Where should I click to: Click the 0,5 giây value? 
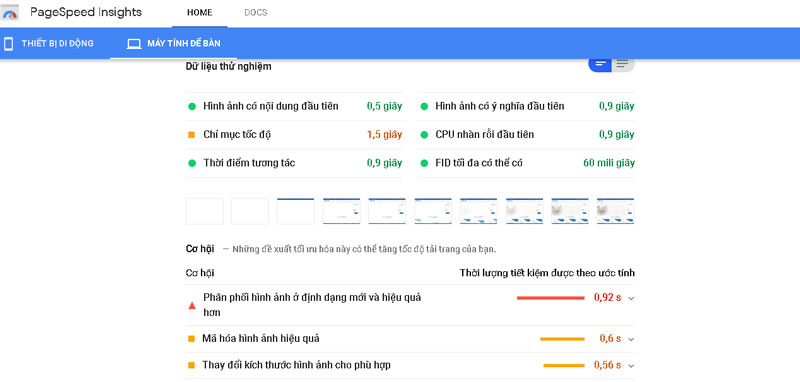384,106
